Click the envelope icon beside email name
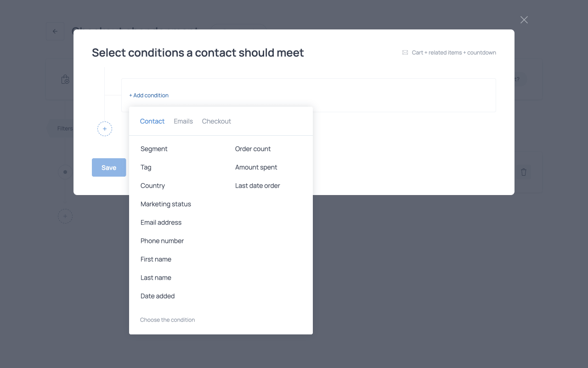This screenshot has height=368, width=588. 405,53
